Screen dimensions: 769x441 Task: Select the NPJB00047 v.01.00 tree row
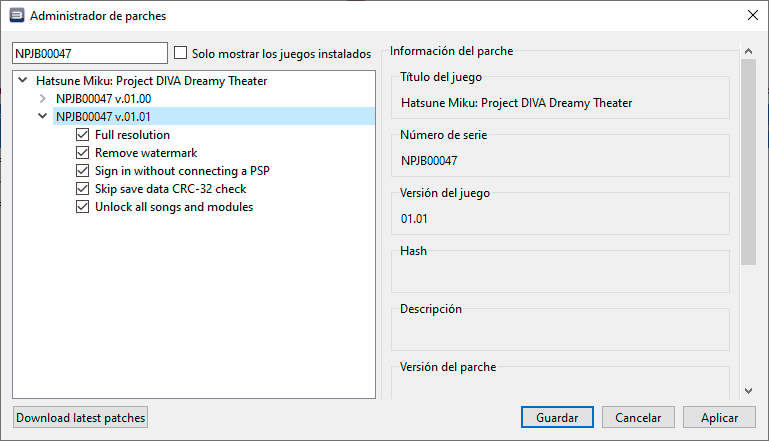click(x=103, y=99)
